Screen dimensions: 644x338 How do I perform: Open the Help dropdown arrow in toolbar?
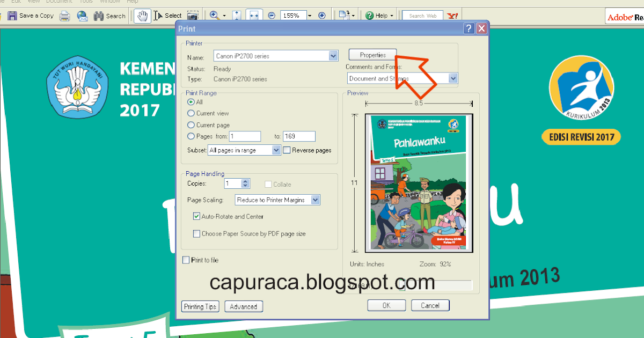392,16
